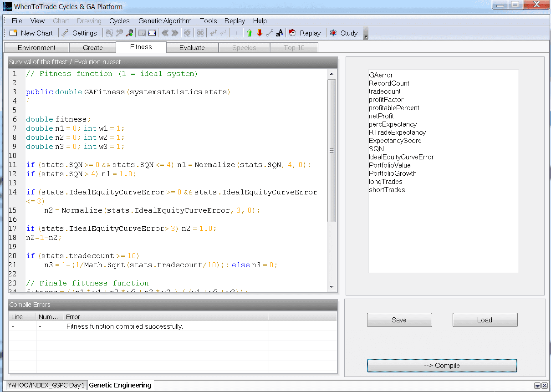The width and height of the screenshot is (551, 392).
Task: Switch to the Environment tab
Action: (36, 48)
